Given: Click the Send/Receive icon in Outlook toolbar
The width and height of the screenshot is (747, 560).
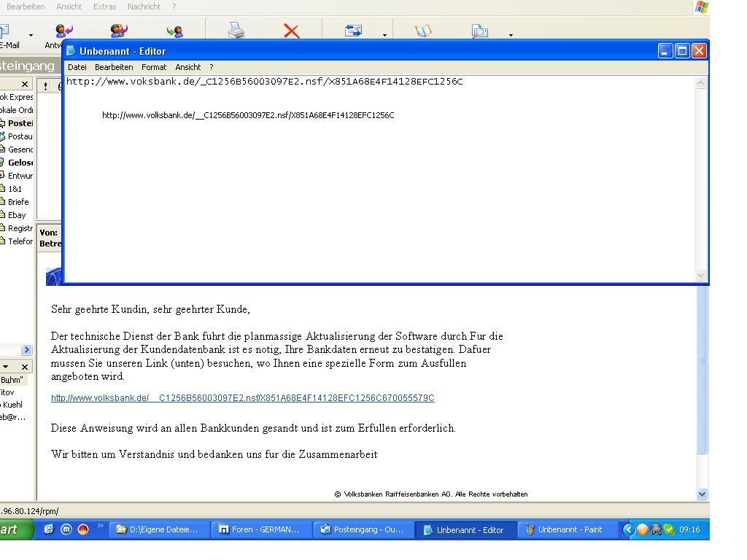Looking at the screenshot, I should (354, 31).
